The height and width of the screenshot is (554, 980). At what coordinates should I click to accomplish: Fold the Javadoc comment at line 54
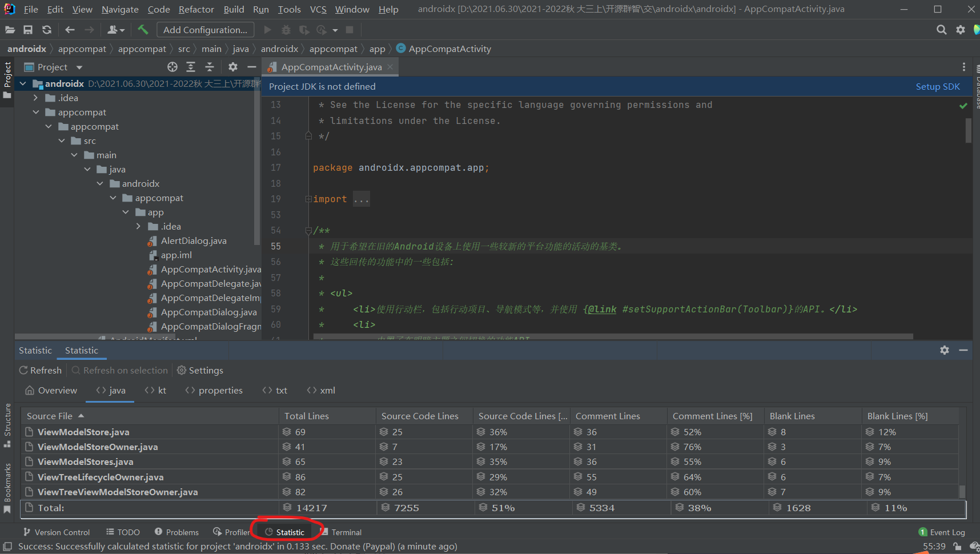[308, 231]
